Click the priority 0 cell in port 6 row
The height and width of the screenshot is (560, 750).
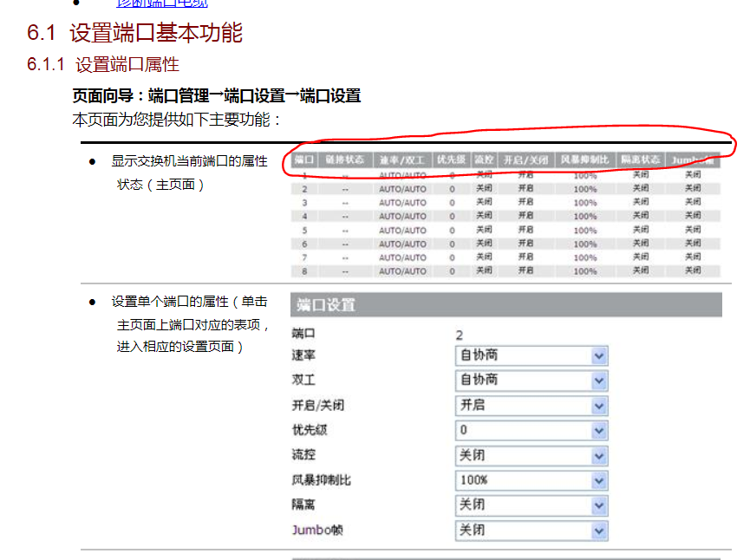coord(452,244)
